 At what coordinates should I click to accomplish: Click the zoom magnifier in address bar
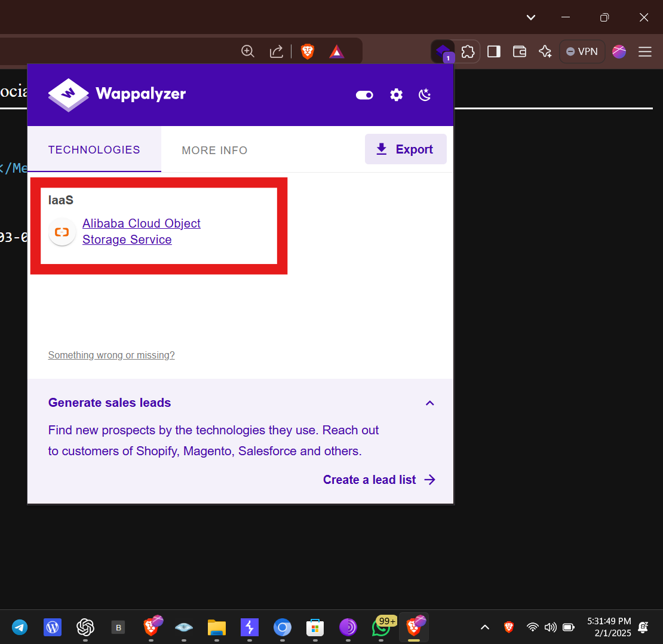(x=248, y=51)
